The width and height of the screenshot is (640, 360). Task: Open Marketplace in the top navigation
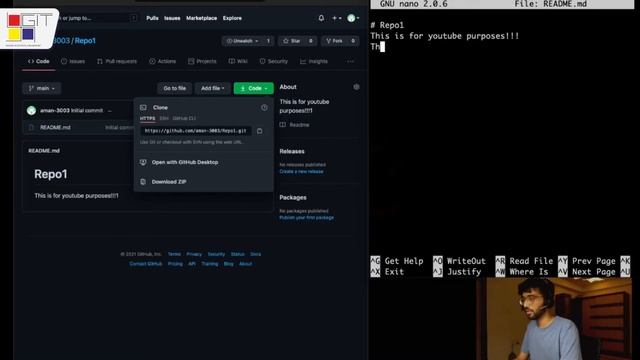(x=201, y=18)
